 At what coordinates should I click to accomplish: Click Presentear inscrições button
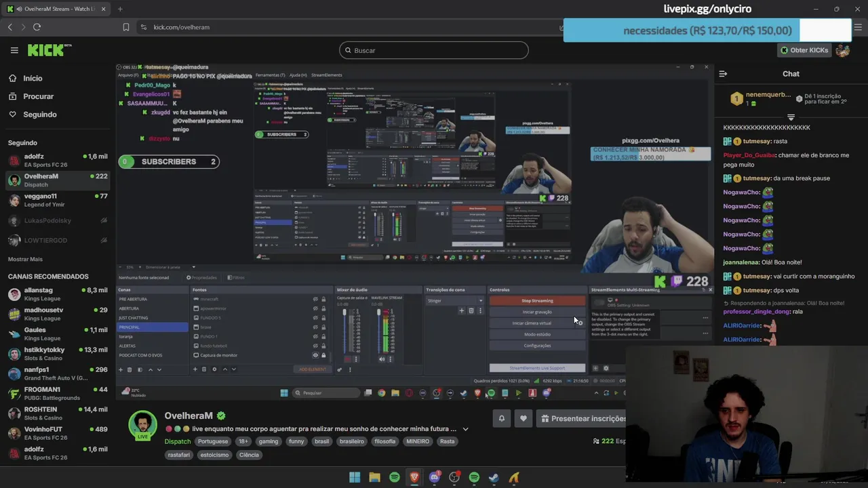click(x=582, y=419)
